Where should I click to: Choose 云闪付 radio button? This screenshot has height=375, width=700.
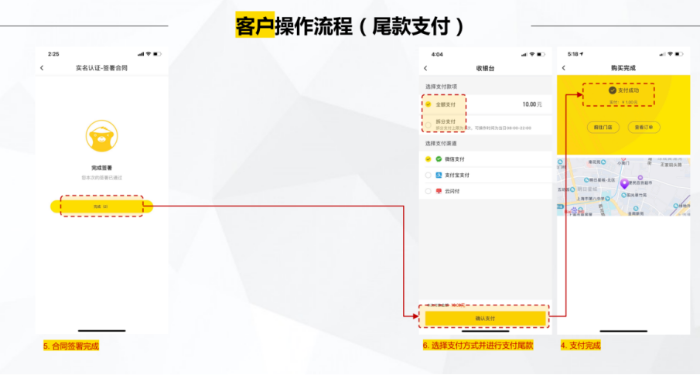(428, 191)
